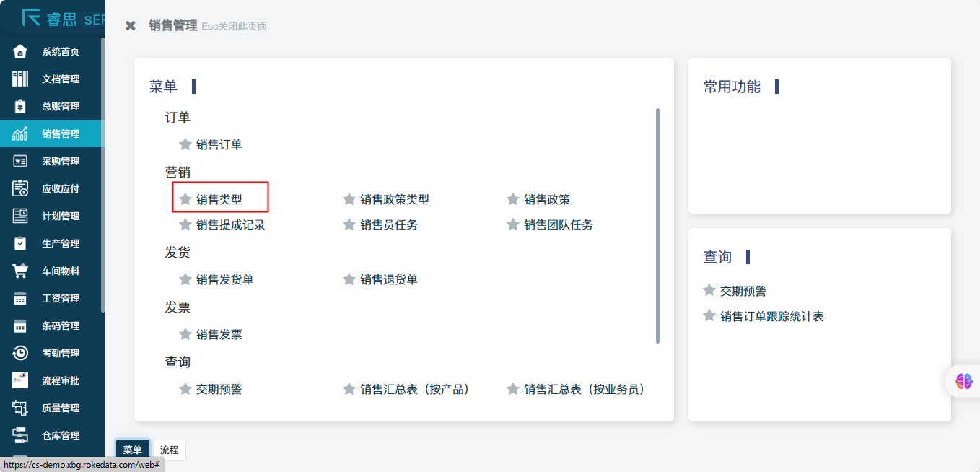Click the menu panel vertical scrollbar
This screenshot has width=980, height=472.
click(657, 225)
